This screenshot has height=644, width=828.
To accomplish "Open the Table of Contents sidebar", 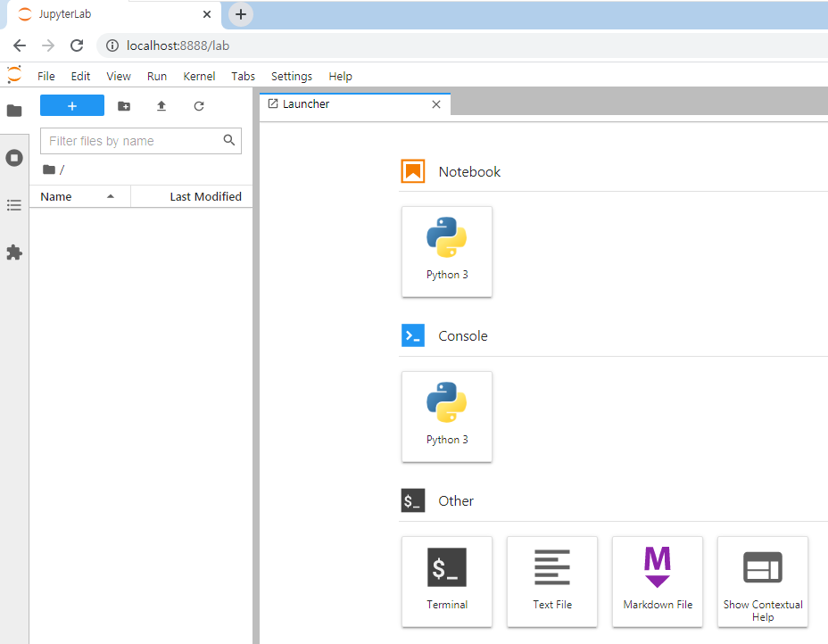I will (x=14, y=205).
